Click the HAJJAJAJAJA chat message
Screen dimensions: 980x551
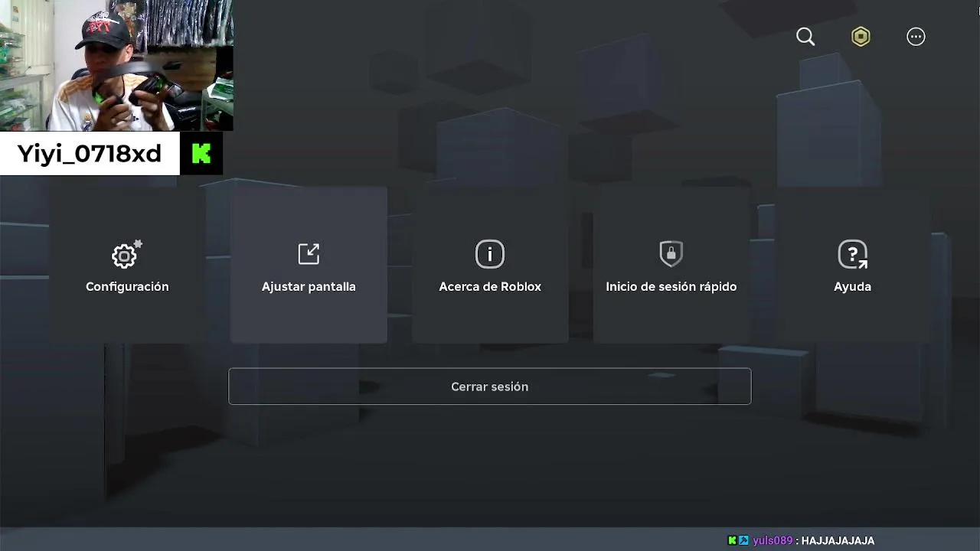pos(838,540)
